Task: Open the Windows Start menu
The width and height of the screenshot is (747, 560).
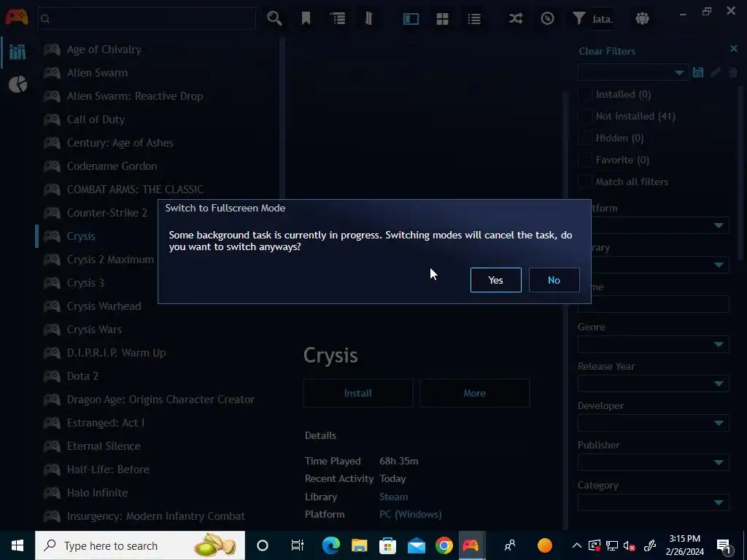Action: pos(18,545)
